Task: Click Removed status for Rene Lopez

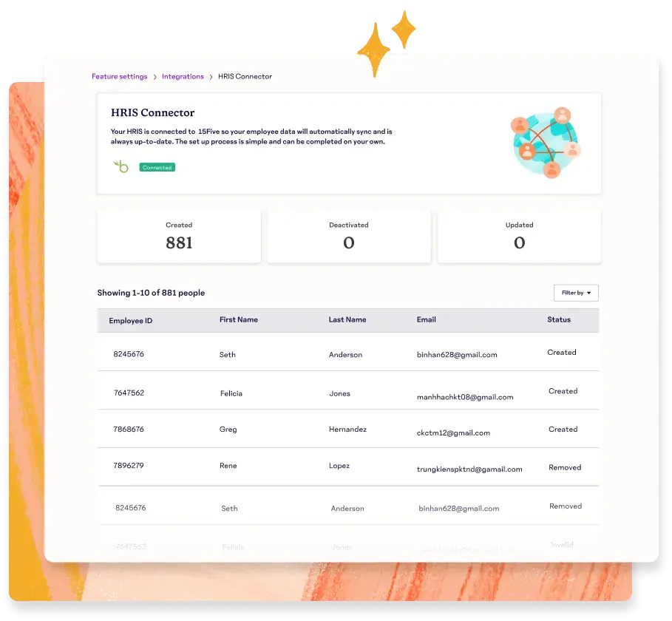Action: coord(564,468)
